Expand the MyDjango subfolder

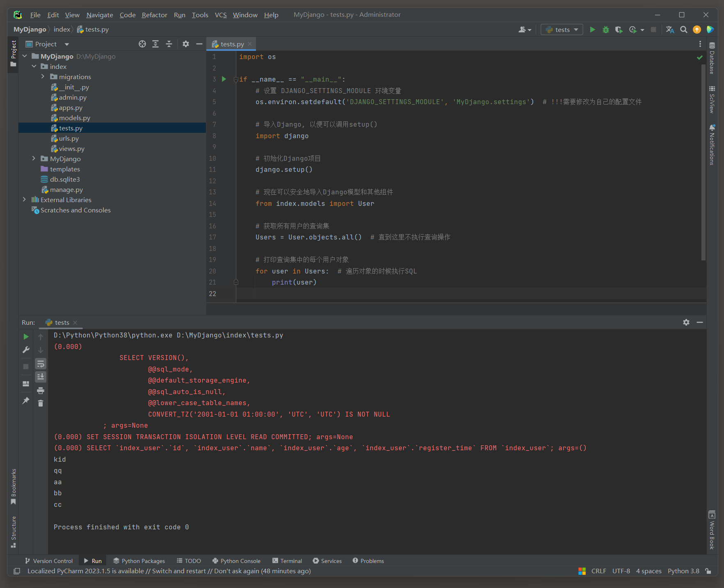(34, 159)
